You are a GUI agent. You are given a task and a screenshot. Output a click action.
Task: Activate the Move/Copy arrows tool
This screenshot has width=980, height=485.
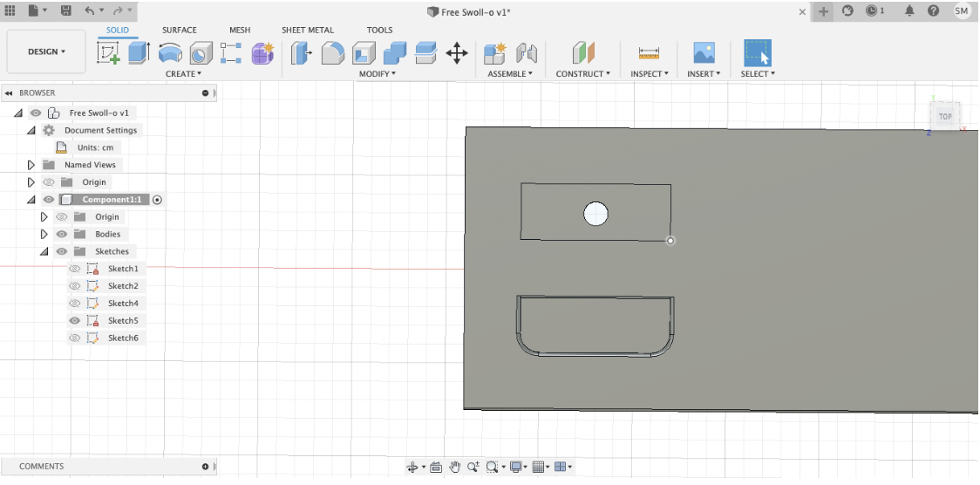click(457, 53)
